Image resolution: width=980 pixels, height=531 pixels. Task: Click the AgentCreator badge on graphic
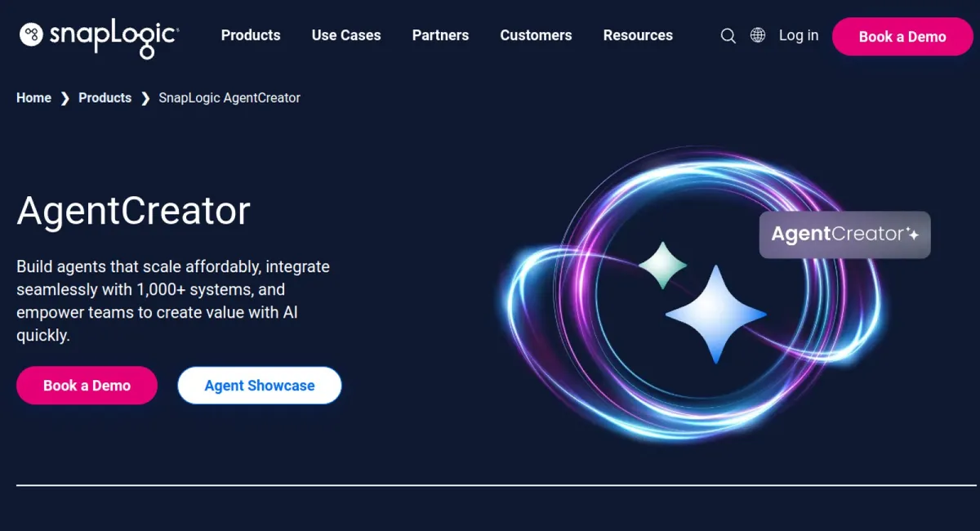tap(845, 234)
